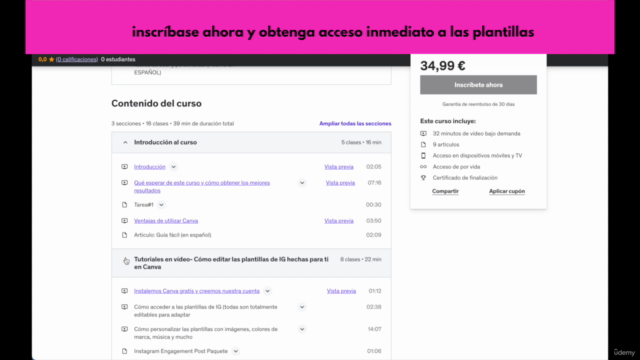Image resolution: width=640 pixels, height=360 pixels.
Task: Click the video icon beside Cómo acceder a las plantillas
Action: point(124,307)
